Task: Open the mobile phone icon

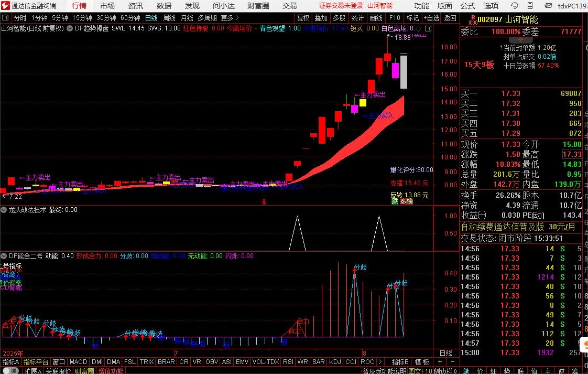Action: (530, 6)
